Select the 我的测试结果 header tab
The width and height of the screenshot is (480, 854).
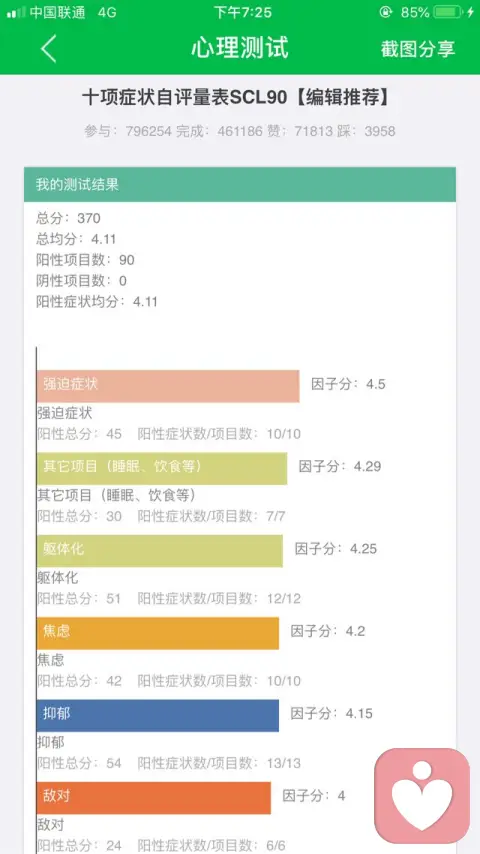tap(240, 185)
